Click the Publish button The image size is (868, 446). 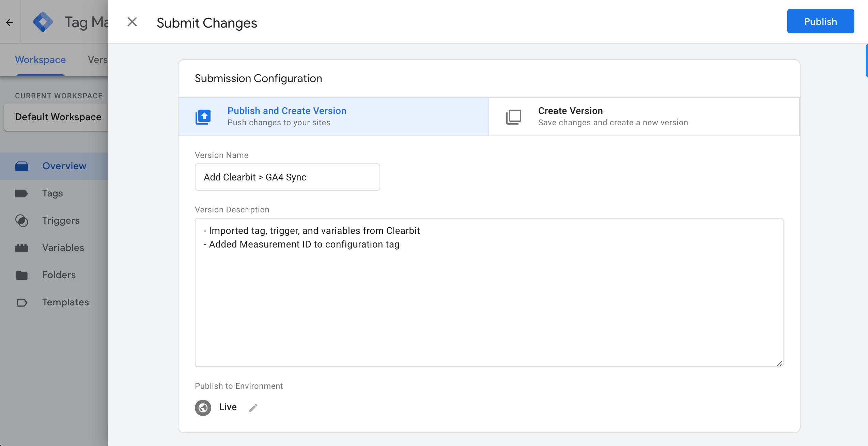tap(820, 21)
